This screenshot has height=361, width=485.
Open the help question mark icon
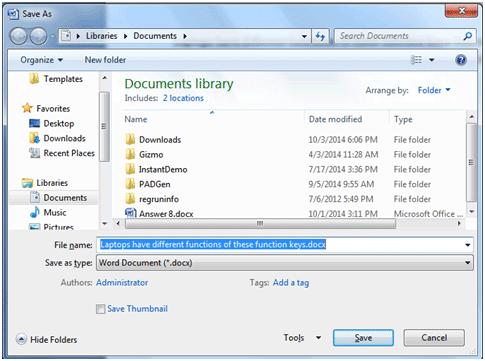coord(461,60)
